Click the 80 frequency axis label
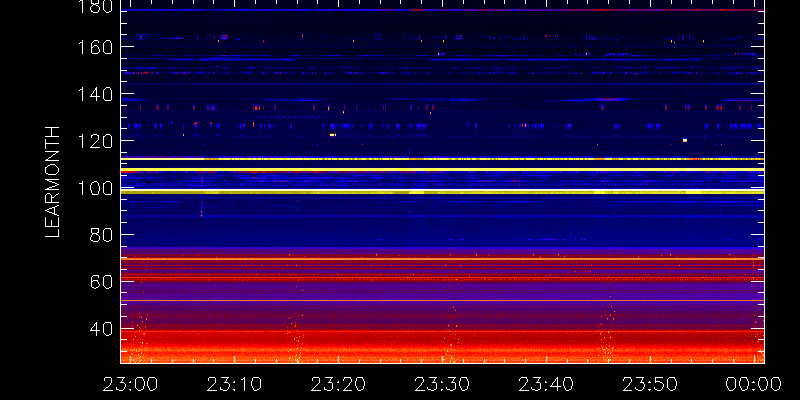Viewport: 800px width, 400px height. 101,235
